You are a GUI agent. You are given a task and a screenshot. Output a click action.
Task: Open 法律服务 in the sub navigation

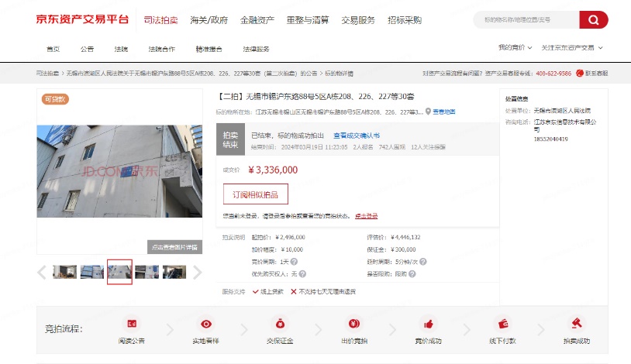tap(256, 49)
